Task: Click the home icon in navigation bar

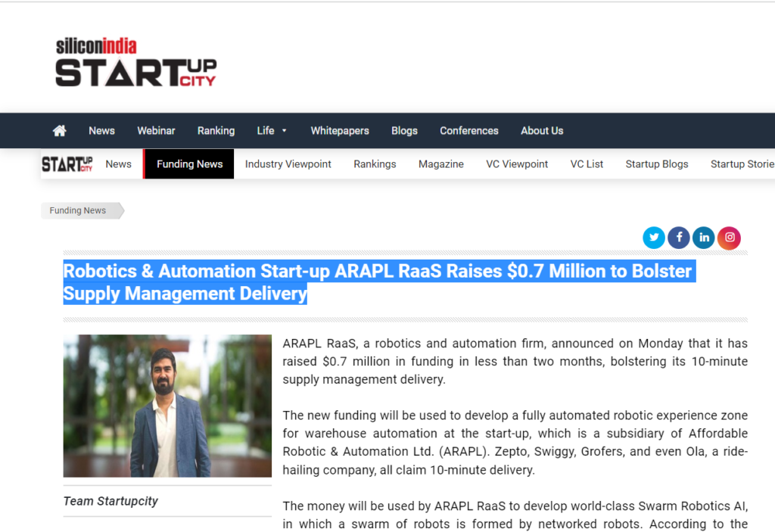Action: pos(59,130)
